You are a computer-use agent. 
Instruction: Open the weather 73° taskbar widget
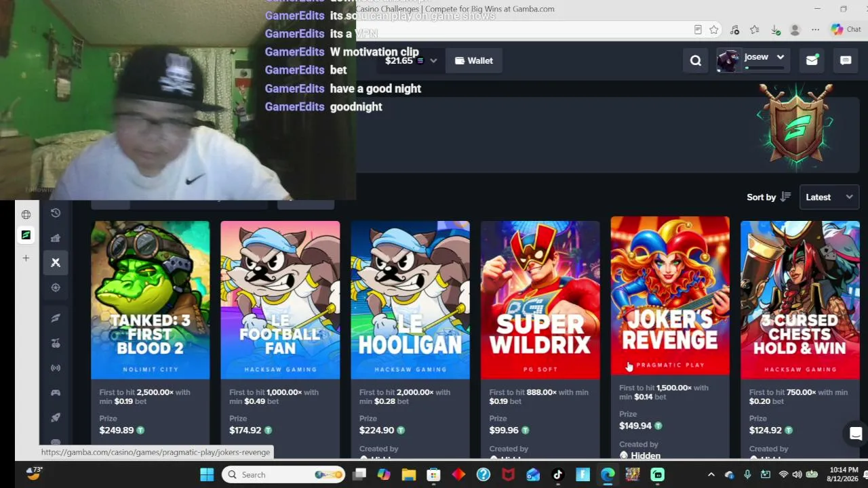(x=33, y=472)
